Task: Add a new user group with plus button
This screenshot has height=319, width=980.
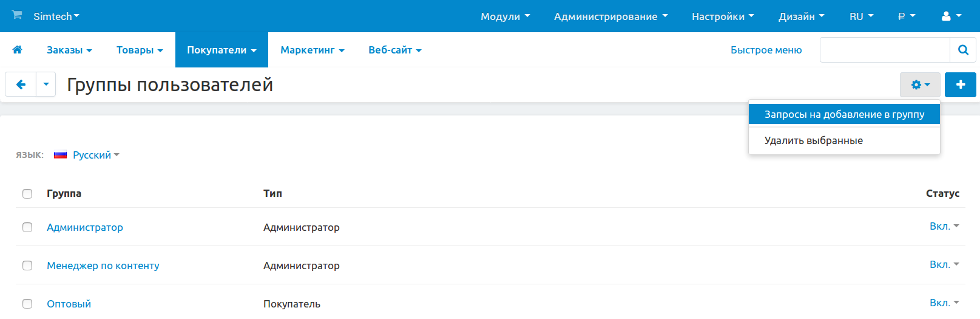Action: coord(960,85)
